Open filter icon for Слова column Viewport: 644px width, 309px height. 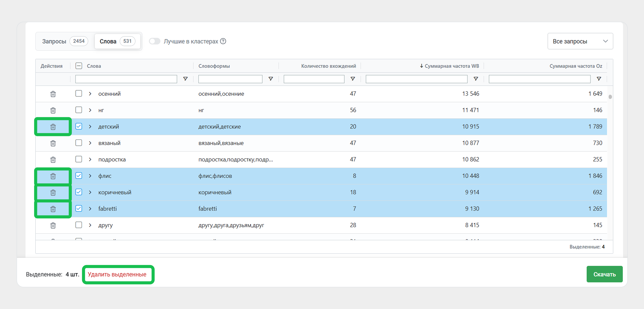pos(185,79)
